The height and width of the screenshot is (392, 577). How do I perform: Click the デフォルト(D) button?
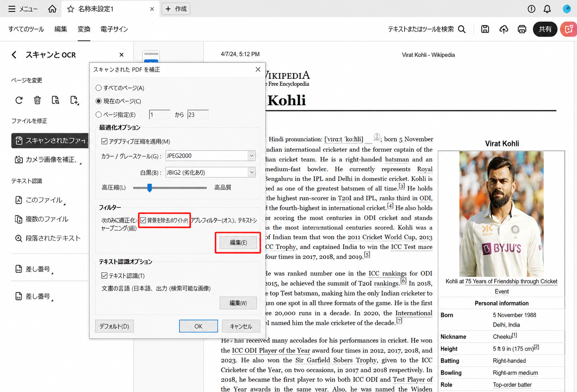[x=114, y=326]
